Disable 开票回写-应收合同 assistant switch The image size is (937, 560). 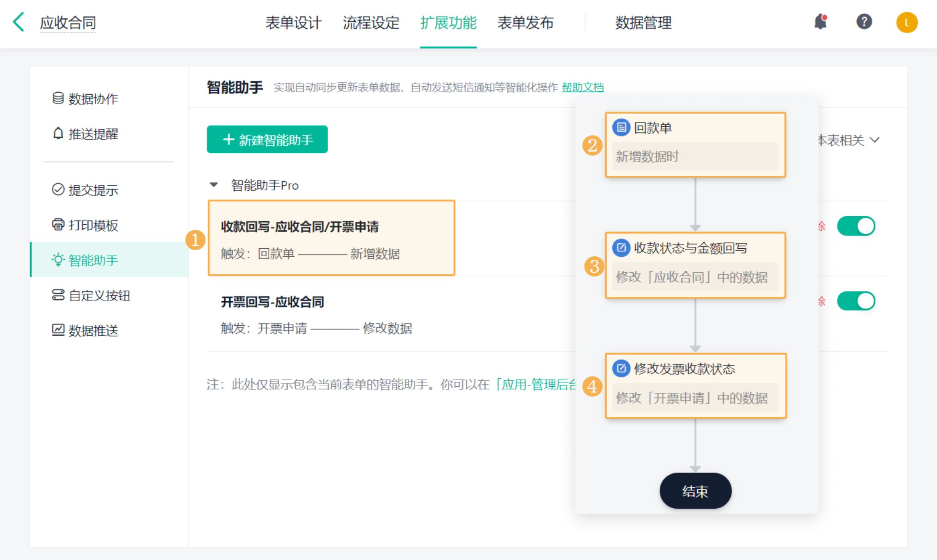(856, 301)
